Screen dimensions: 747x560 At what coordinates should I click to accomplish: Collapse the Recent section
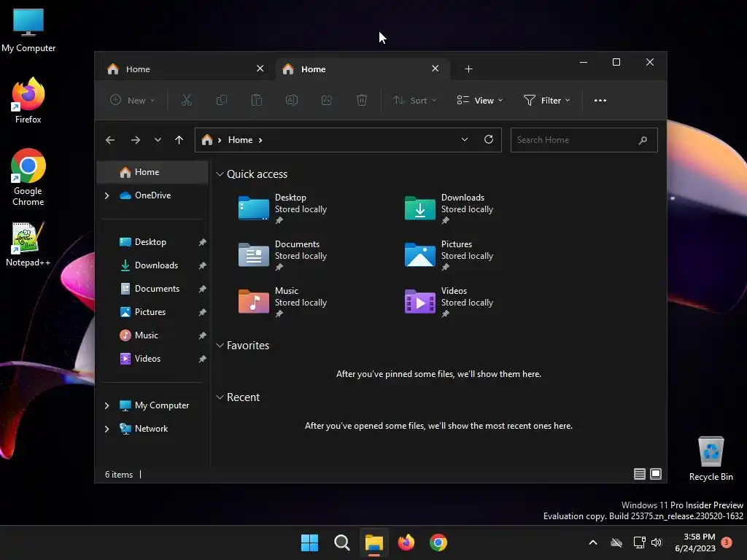point(220,397)
